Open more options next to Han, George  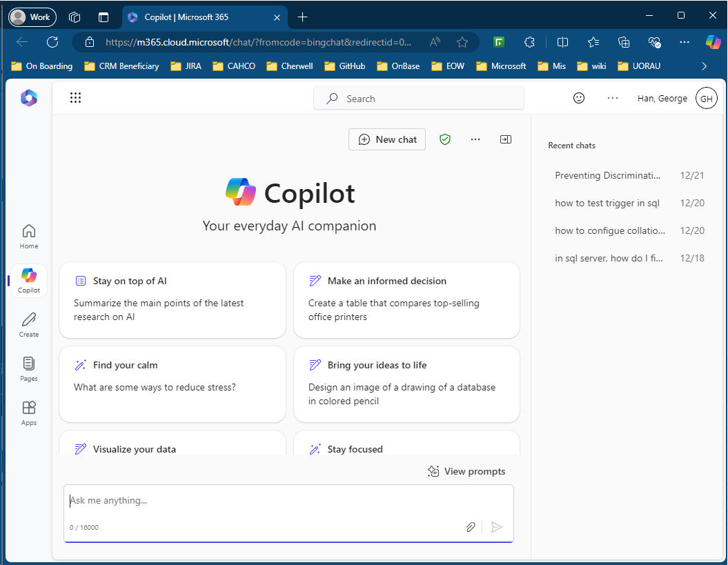(x=612, y=98)
